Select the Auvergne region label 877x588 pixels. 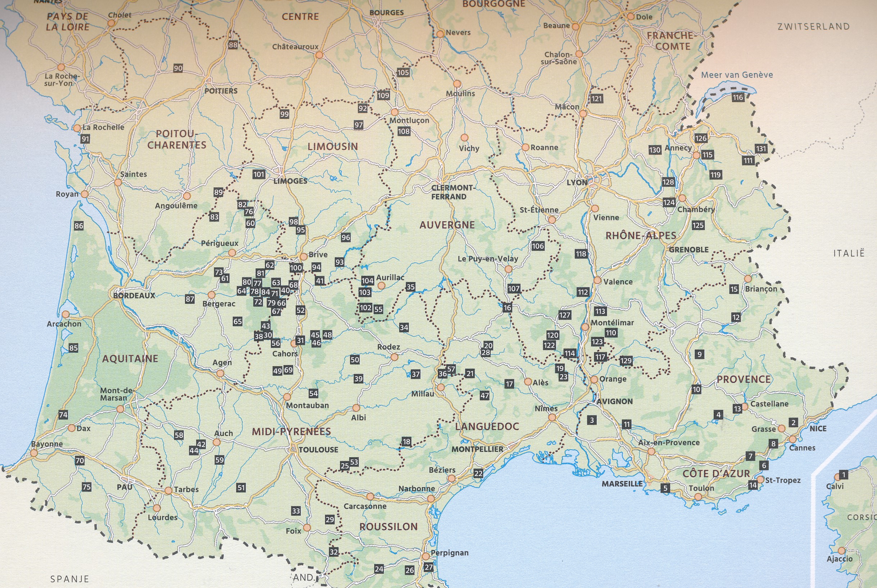(447, 225)
